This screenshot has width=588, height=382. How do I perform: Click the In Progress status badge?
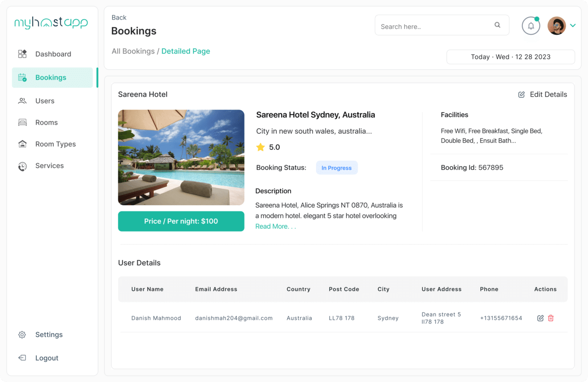click(337, 168)
